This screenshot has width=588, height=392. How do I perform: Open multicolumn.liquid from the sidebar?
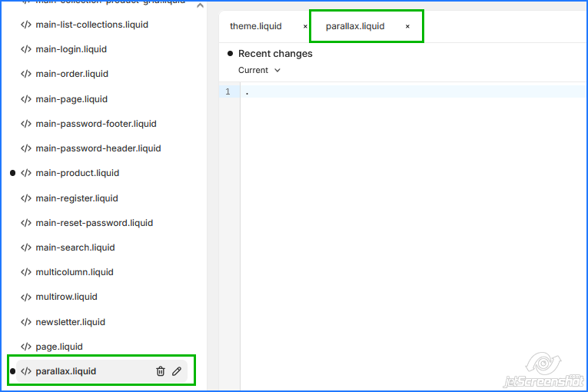click(74, 272)
